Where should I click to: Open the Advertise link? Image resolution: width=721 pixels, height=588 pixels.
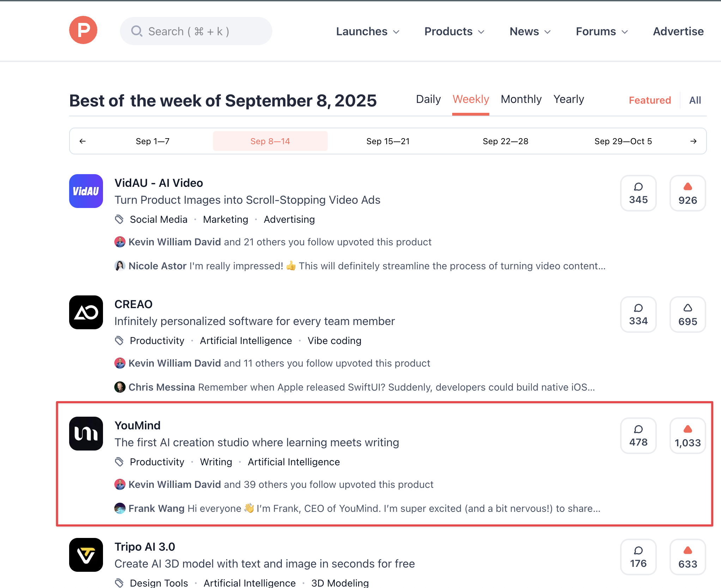pos(678,31)
